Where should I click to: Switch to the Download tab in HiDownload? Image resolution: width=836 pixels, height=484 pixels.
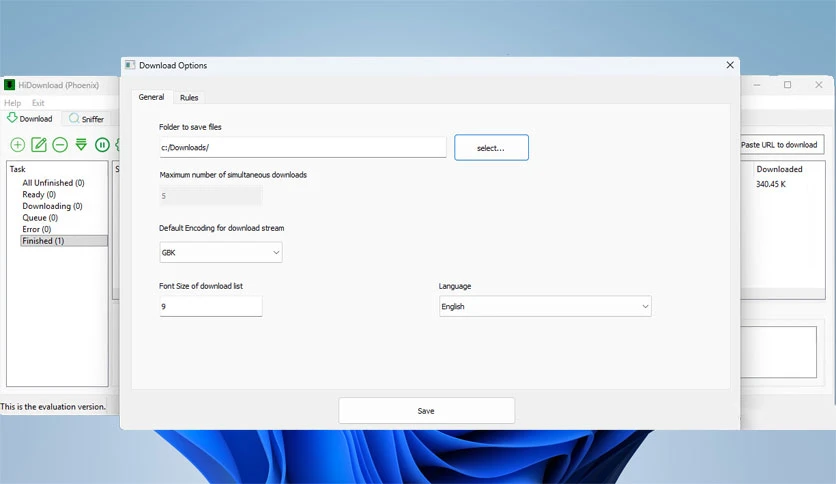[30, 118]
